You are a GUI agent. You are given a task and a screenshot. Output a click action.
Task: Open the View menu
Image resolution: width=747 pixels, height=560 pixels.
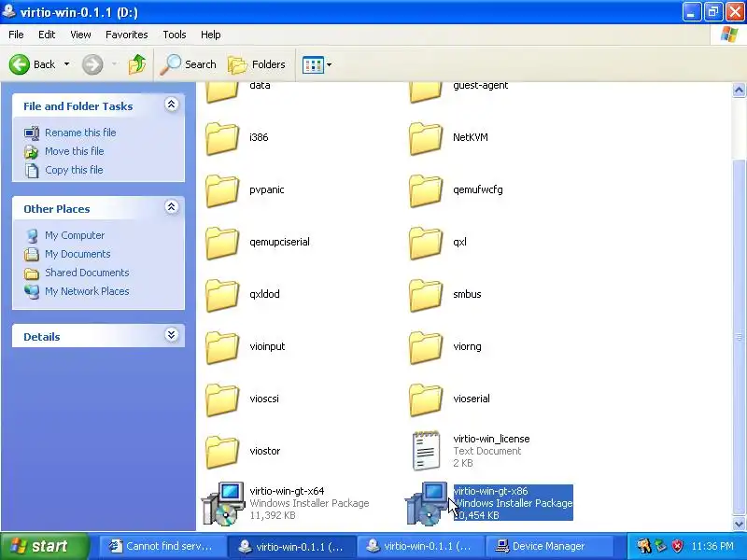[x=80, y=35]
